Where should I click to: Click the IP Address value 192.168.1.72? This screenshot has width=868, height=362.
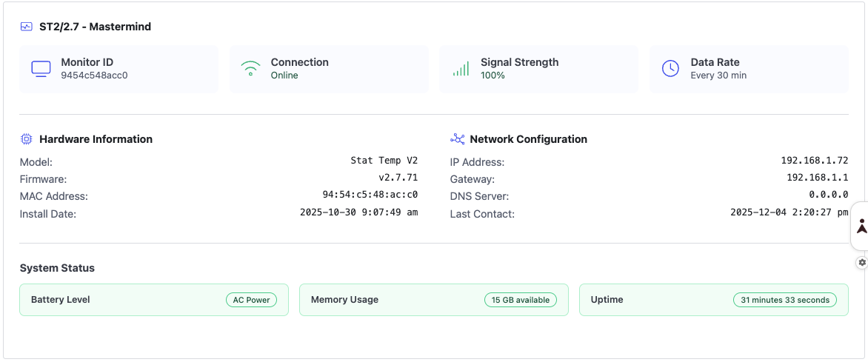coord(814,161)
